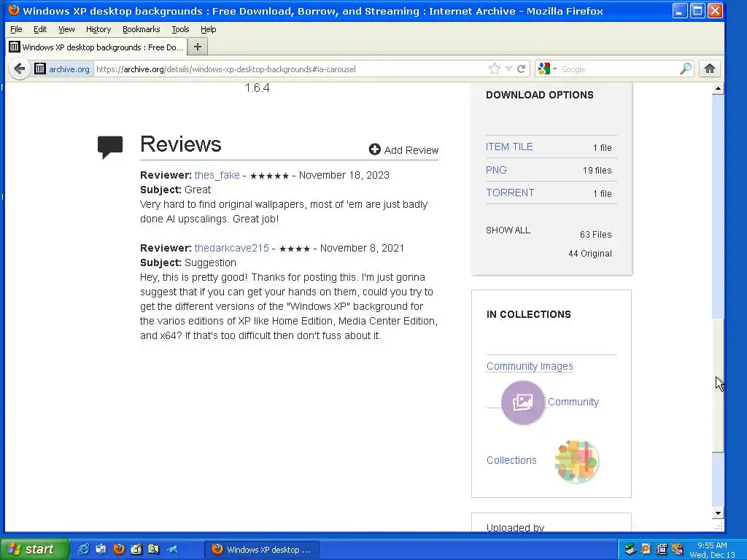The height and width of the screenshot is (560, 747).
Task: Click the second system tray icon
Action: (x=646, y=550)
